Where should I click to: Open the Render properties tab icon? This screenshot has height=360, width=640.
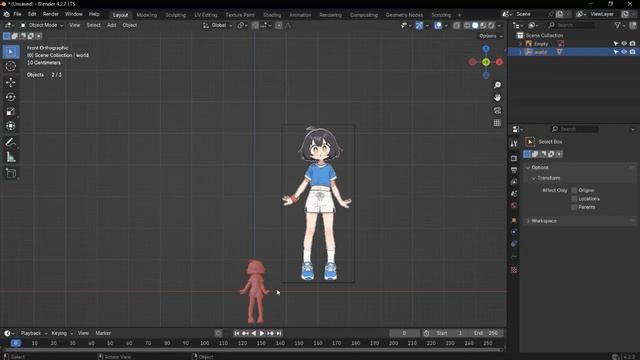(514, 158)
